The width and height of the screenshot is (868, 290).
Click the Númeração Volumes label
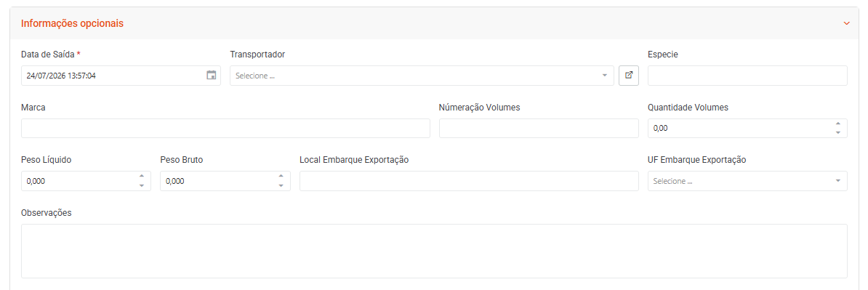[x=479, y=107]
